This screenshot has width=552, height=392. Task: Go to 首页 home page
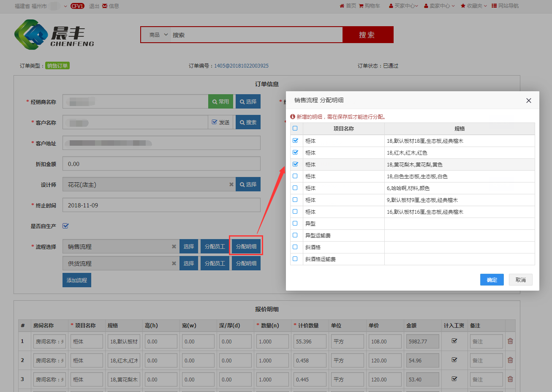(348, 6)
